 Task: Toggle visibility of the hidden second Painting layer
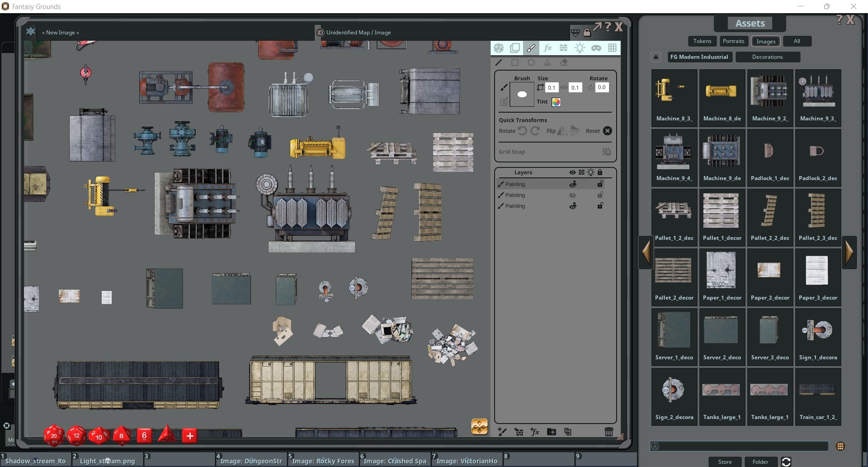click(573, 195)
